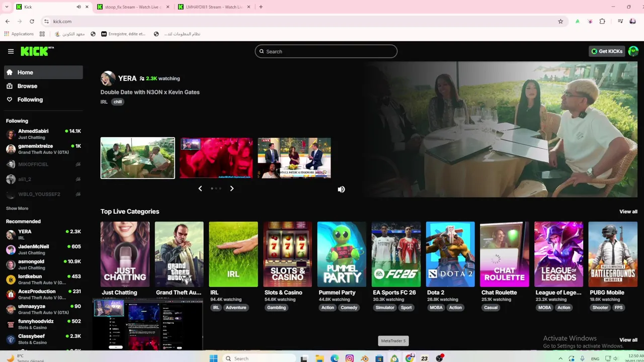Select the double date stream thumbnail
Viewport: 644px width, 362px height.
(138, 158)
